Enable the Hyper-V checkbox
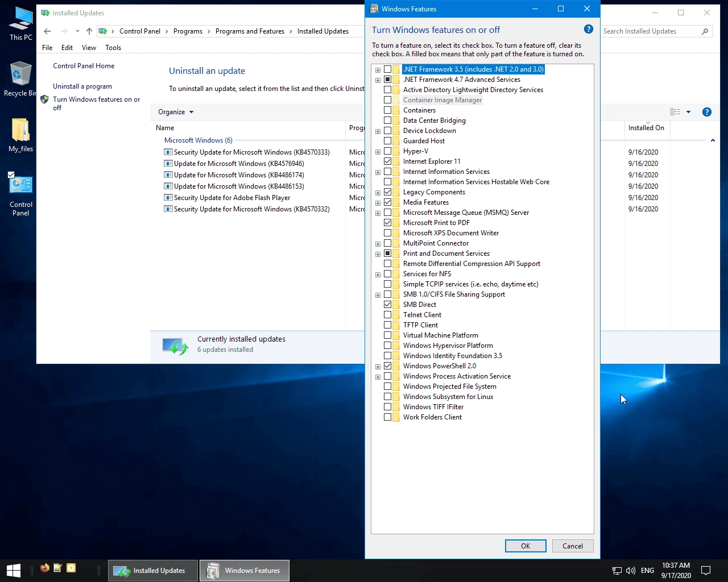This screenshot has height=582, width=728. coord(387,151)
